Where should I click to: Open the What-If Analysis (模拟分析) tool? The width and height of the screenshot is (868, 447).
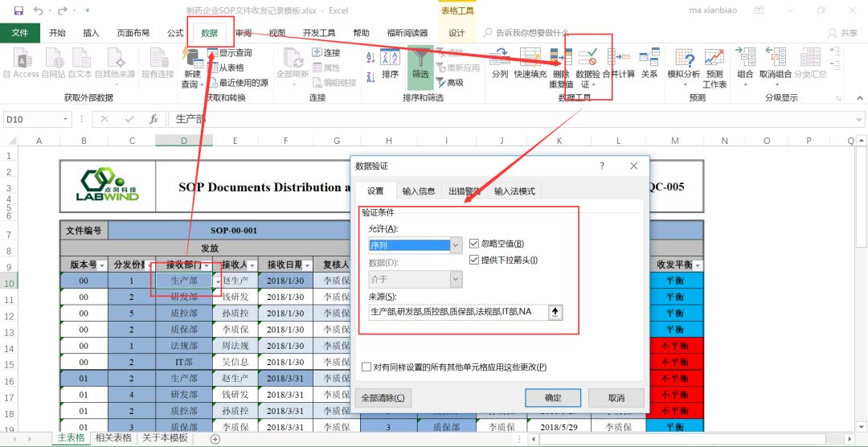tap(685, 63)
